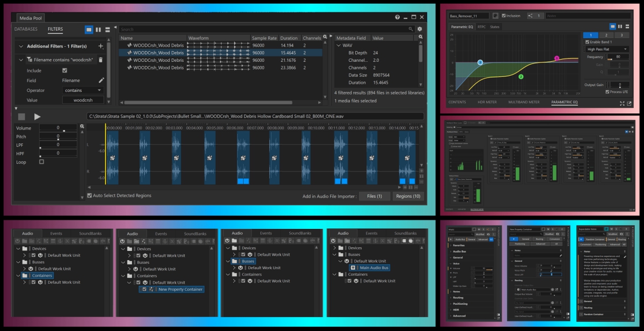
Task: Open Media Pool search settings gear
Action: point(420,29)
